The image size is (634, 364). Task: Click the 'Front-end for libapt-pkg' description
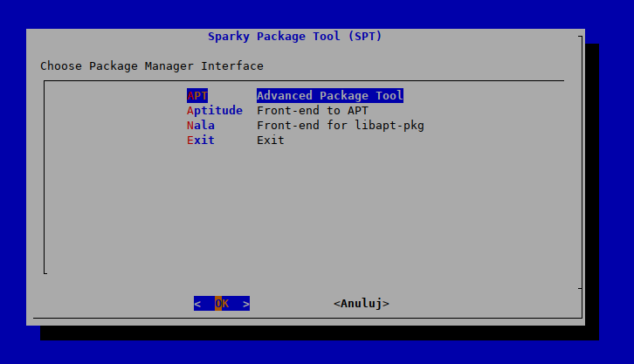(341, 126)
